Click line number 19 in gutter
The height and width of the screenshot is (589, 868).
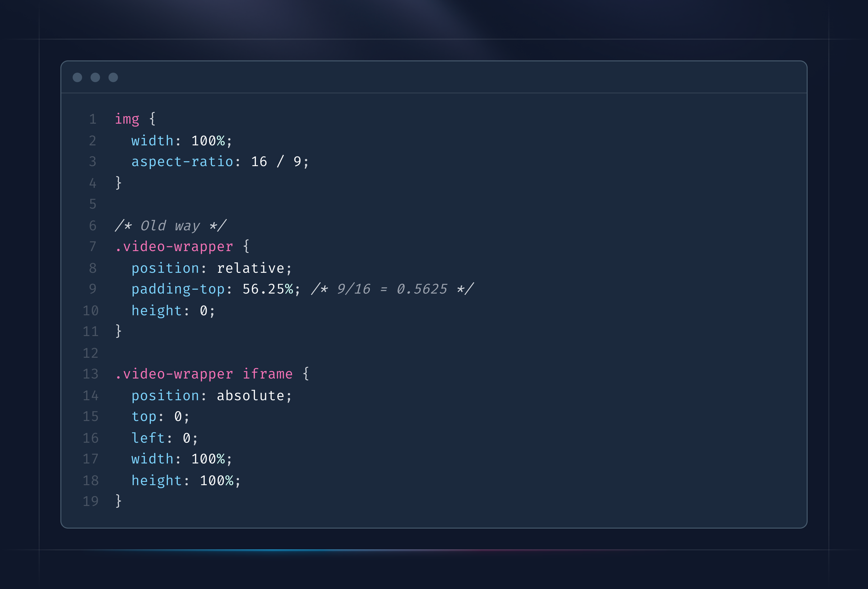(90, 501)
